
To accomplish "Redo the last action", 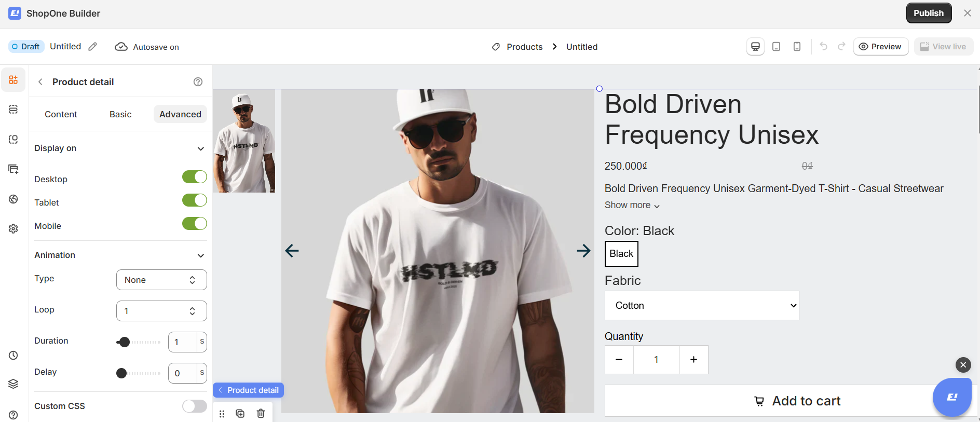I will [841, 46].
